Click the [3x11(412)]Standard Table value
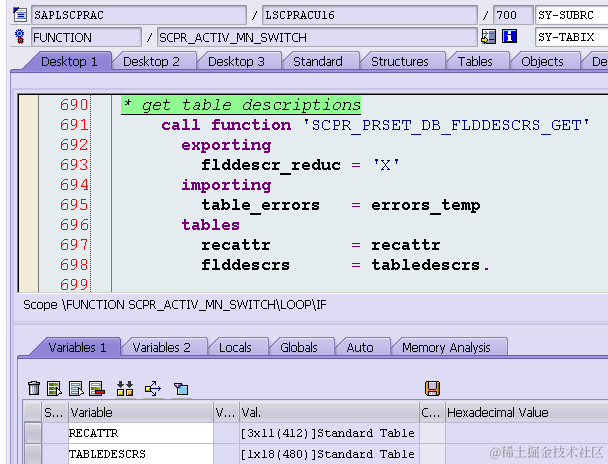The image size is (608, 464). coord(329,433)
